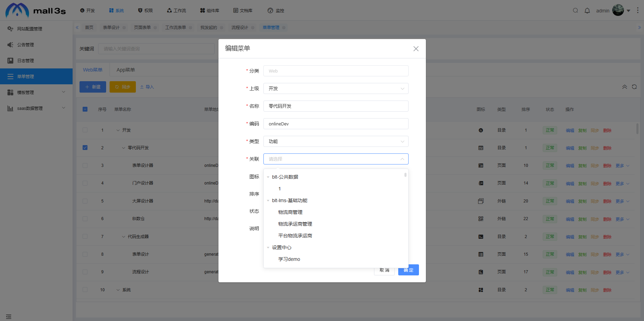Check the row 5 大屏设计器 checkbox
Viewport: 644px width, 321px height.
click(x=85, y=201)
